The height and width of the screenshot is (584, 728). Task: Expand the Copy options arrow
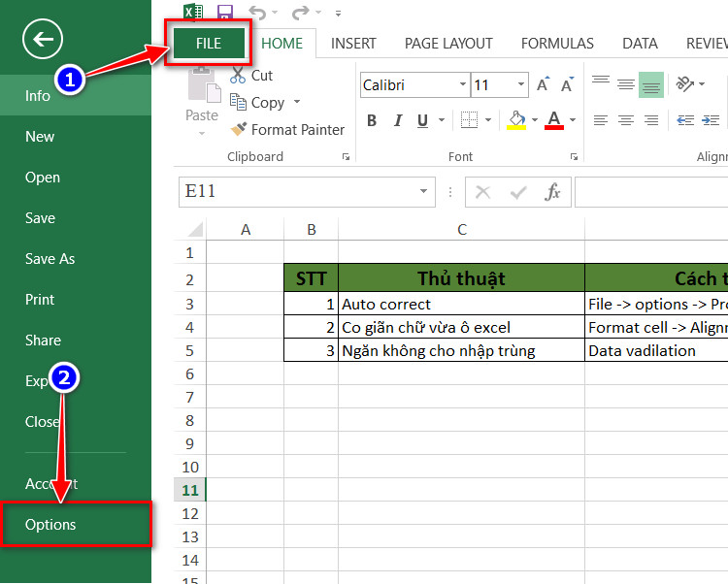[297, 102]
